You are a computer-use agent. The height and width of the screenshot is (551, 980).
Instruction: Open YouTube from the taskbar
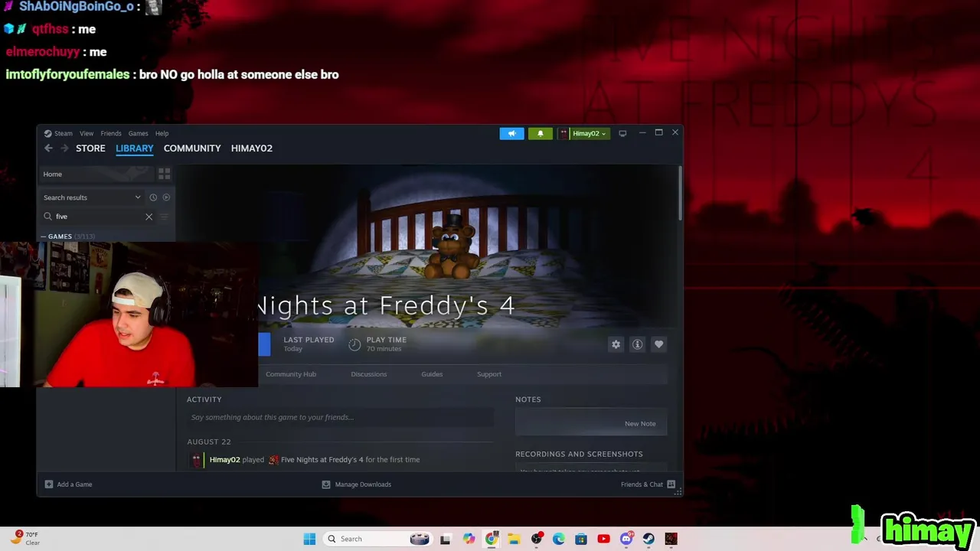pyautogui.click(x=603, y=539)
